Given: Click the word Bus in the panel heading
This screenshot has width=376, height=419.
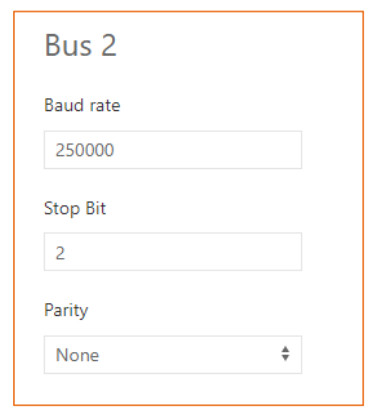Looking at the screenshot, I should (68, 45).
